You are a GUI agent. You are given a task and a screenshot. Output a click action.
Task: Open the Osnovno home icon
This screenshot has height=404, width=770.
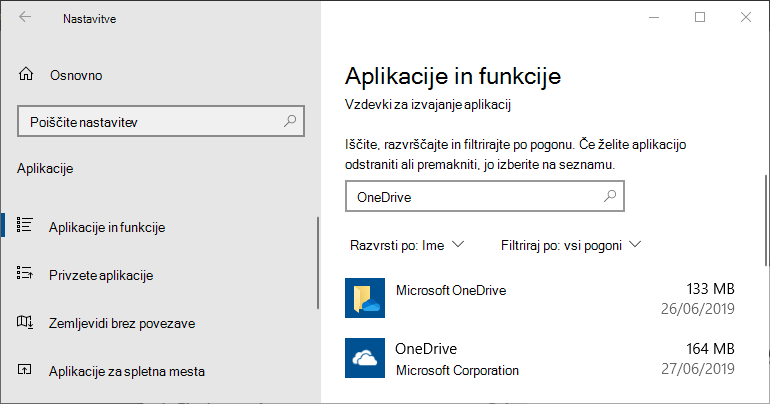point(26,74)
